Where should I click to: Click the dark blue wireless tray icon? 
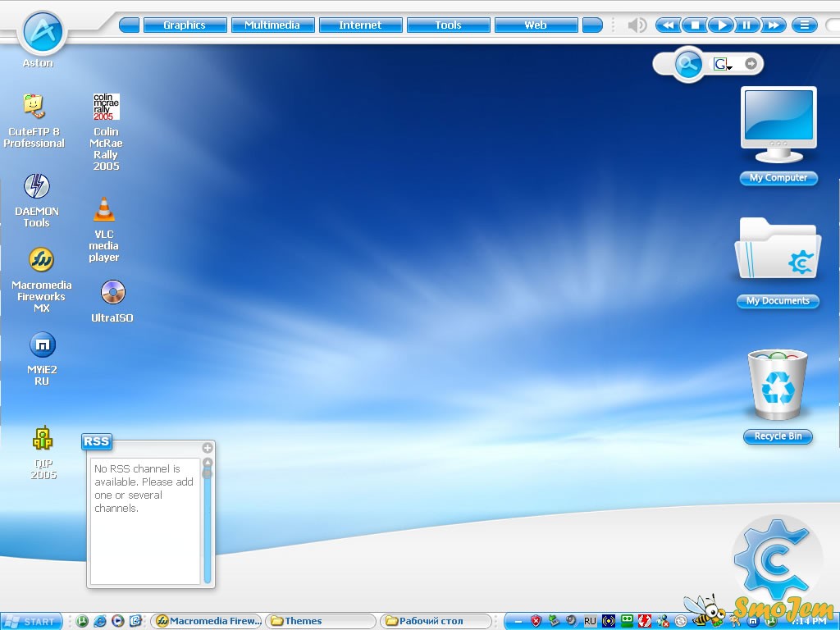point(609,621)
